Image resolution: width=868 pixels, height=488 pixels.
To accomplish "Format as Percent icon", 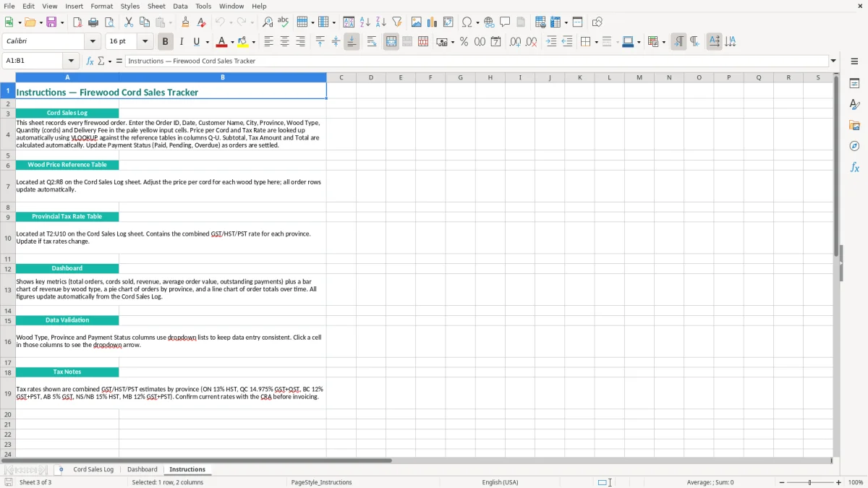I will tap(464, 42).
